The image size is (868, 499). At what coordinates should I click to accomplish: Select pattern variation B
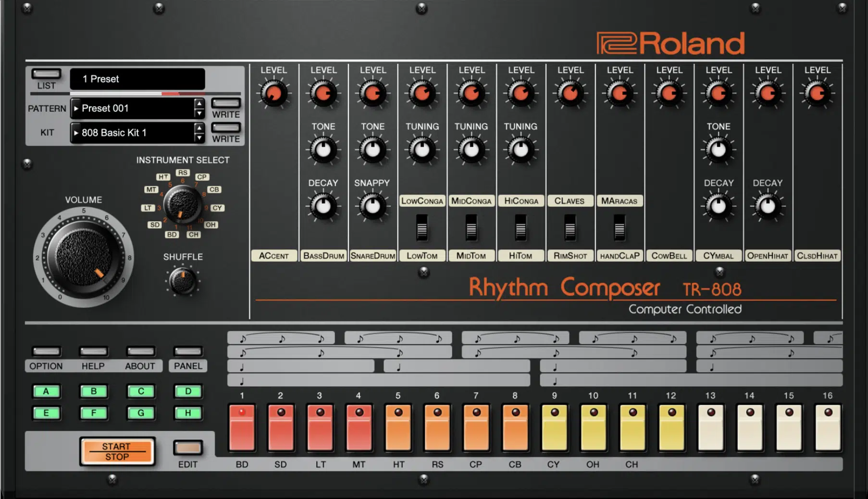[93, 391]
